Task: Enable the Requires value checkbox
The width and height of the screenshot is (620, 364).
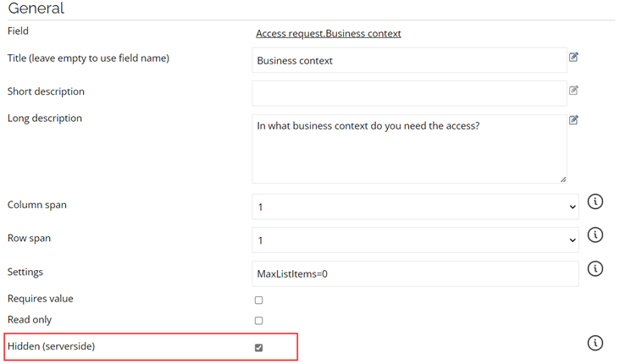Action: 258,301
